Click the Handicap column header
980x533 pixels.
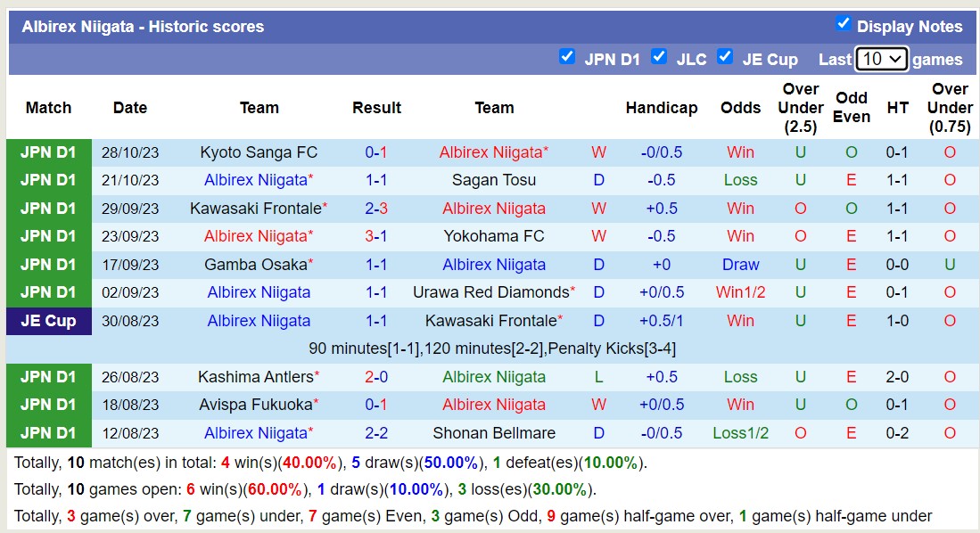coord(661,108)
